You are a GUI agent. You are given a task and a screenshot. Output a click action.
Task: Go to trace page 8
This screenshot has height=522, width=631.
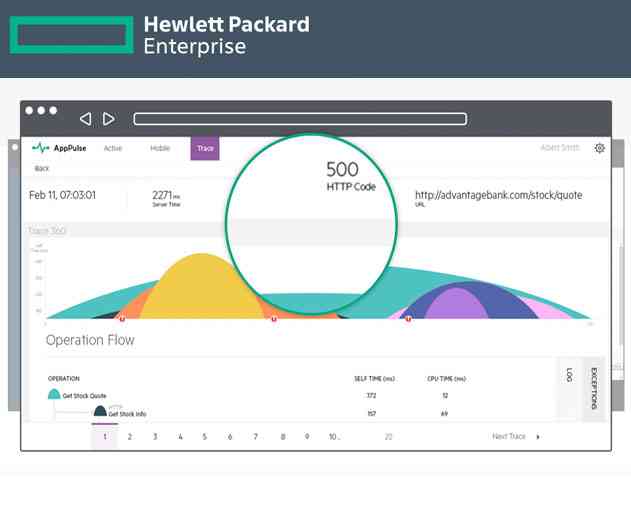pyautogui.click(x=283, y=437)
